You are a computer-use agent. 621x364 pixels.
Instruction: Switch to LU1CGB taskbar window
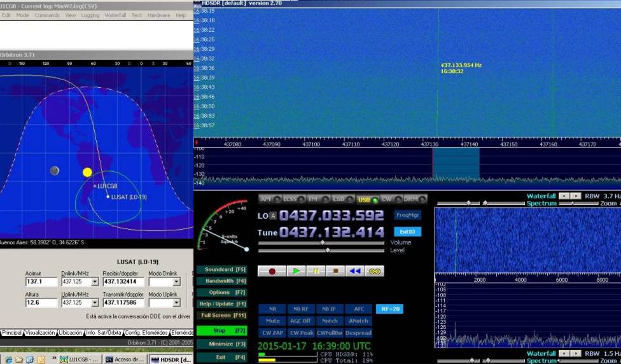pyautogui.click(x=80, y=360)
